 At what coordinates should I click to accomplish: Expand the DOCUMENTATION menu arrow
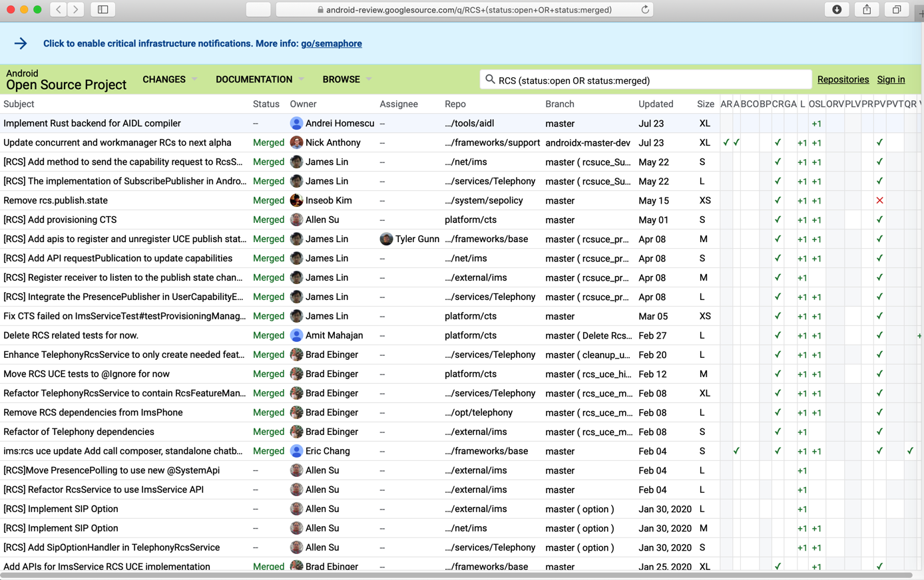(301, 79)
